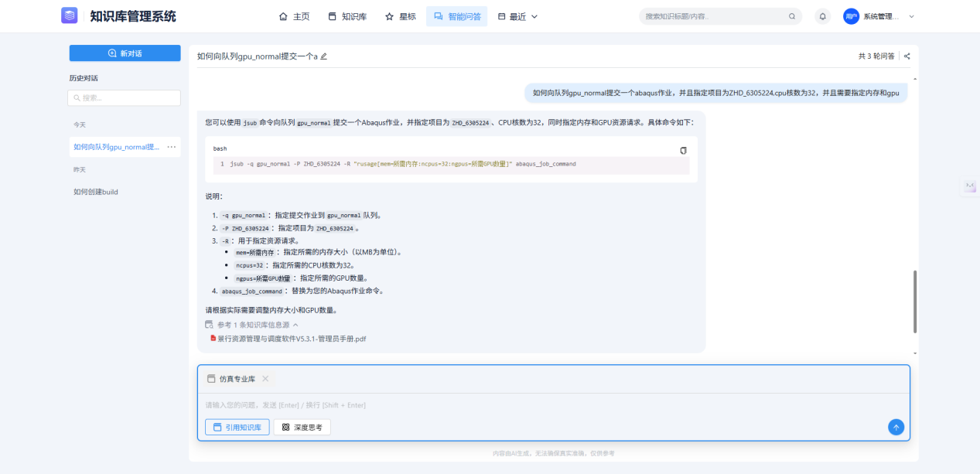This screenshot has height=474, width=980.
Task: Click the chat scrollbar thumb
Action: (916, 302)
